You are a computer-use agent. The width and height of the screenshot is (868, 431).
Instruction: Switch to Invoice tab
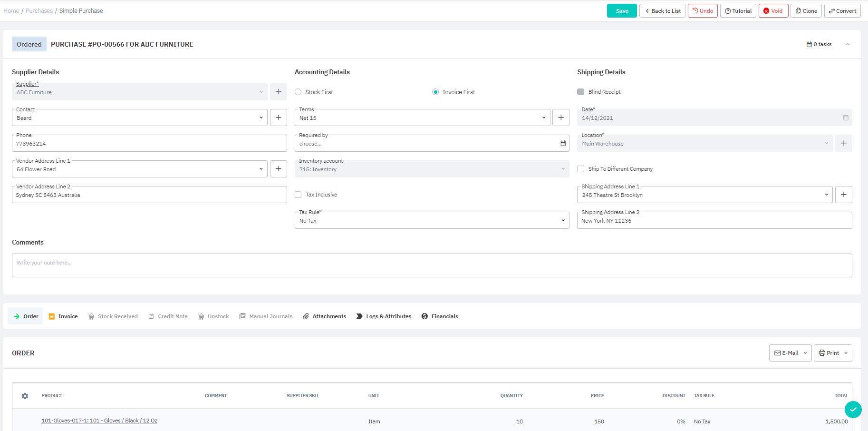63,316
